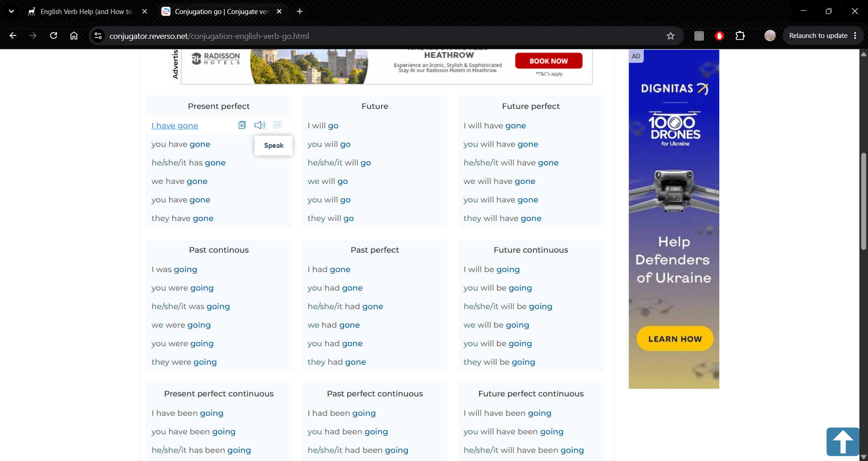Jump to top with the blue arrow button

843,442
